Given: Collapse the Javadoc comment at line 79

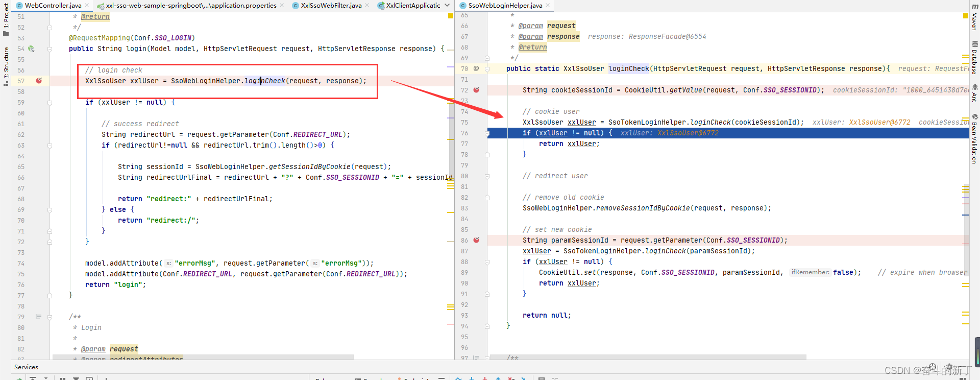Looking at the screenshot, I should point(50,317).
